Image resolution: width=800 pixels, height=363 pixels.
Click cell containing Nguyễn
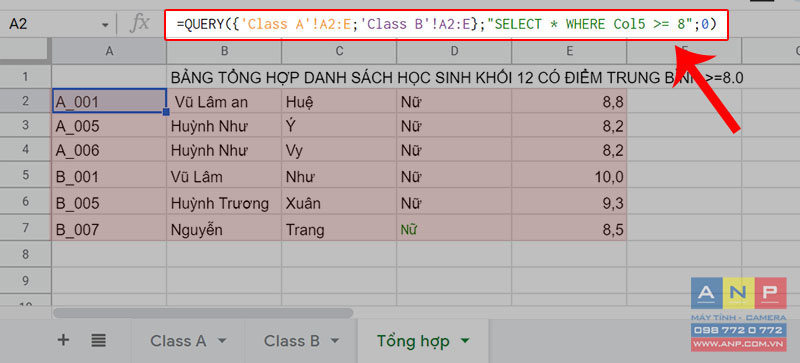[x=224, y=229]
